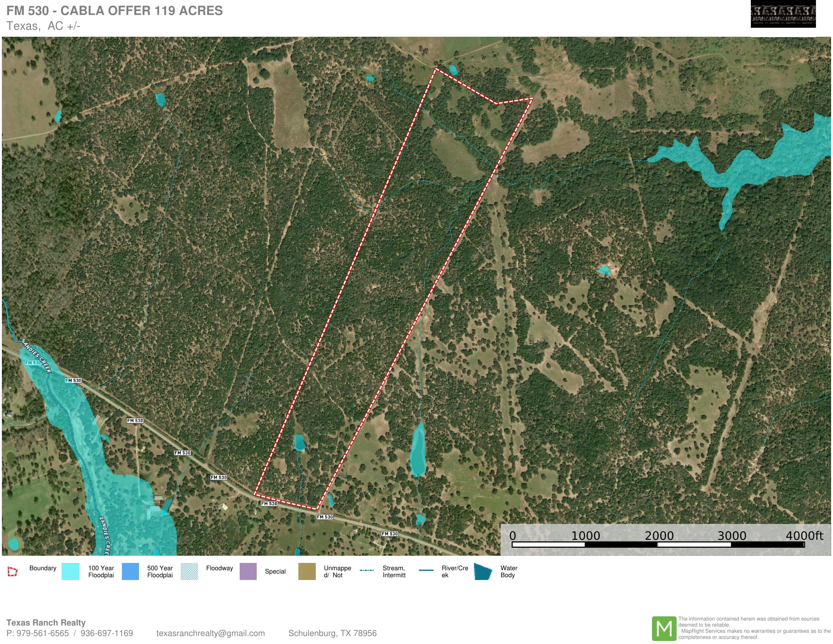Click the texasranchrealty@gmail.com email address

click(x=210, y=633)
